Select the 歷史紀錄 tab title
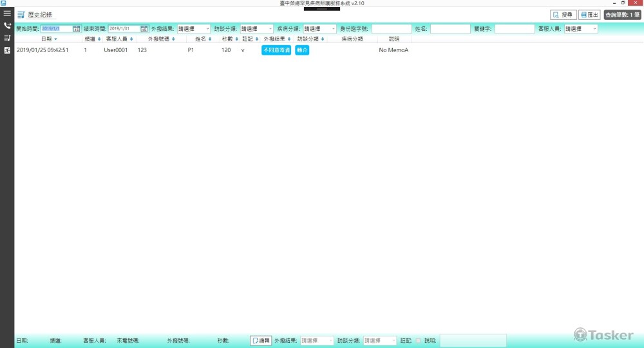The height and width of the screenshot is (348, 644). pyautogui.click(x=40, y=15)
